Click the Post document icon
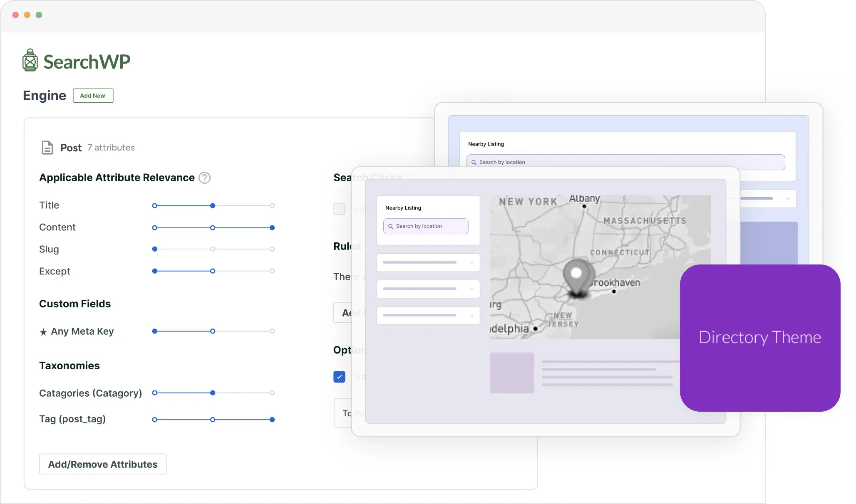The height and width of the screenshot is (504, 856). pyautogui.click(x=47, y=147)
